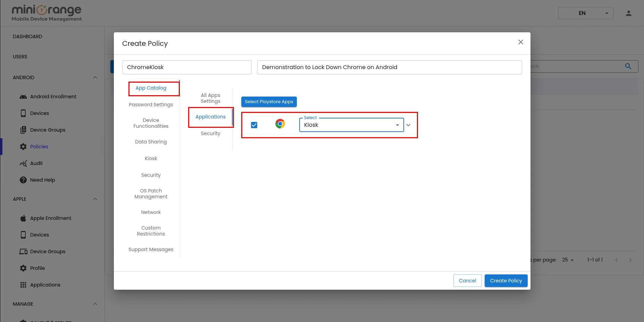Click the Create Policy button
Image resolution: width=644 pixels, height=322 pixels.
tap(505, 280)
